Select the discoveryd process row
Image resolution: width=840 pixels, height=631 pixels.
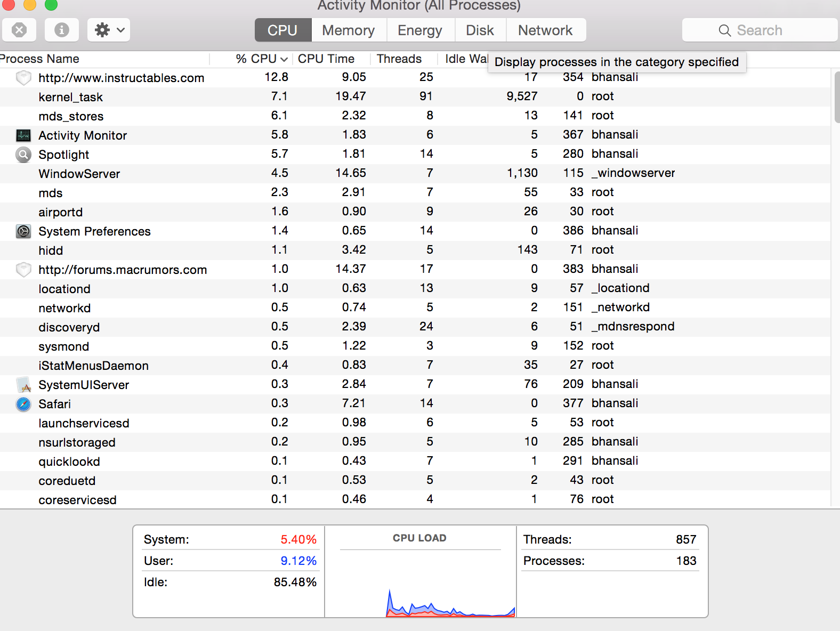tap(415, 327)
